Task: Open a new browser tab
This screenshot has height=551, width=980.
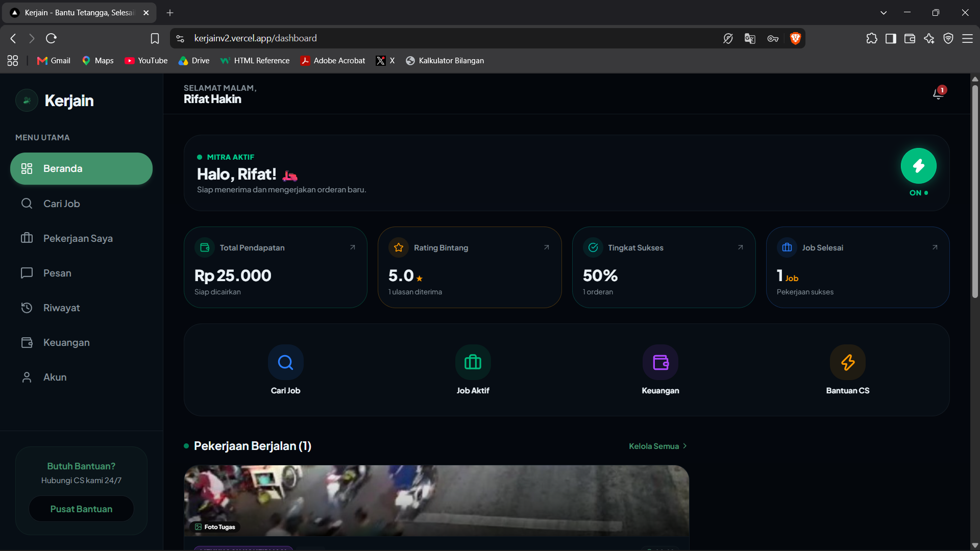Action: 170,13
